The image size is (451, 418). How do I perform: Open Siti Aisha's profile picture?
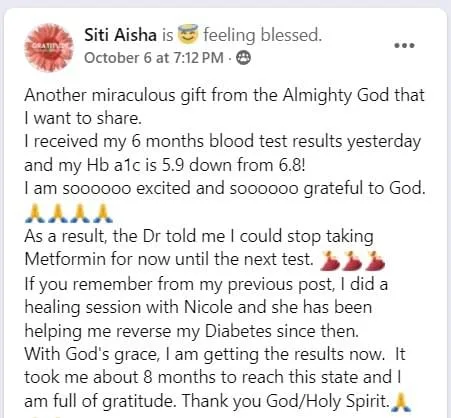tap(49, 47)
